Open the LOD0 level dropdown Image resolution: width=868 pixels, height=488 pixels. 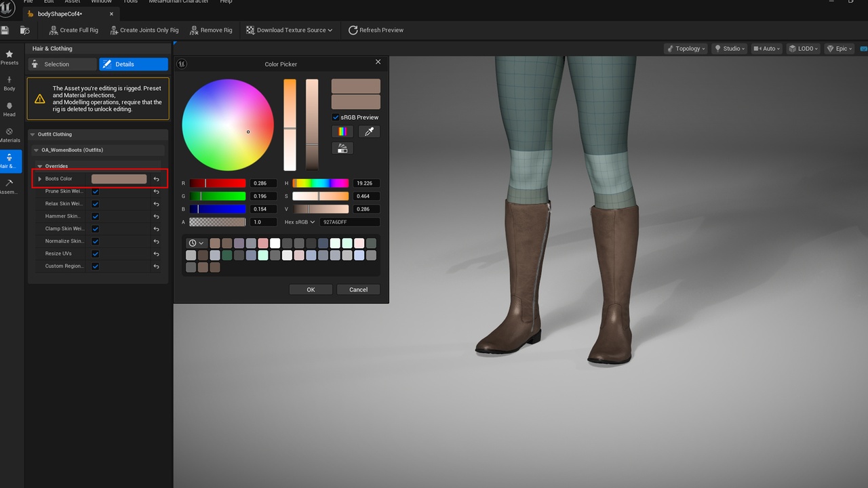click(x=804, y=49)
